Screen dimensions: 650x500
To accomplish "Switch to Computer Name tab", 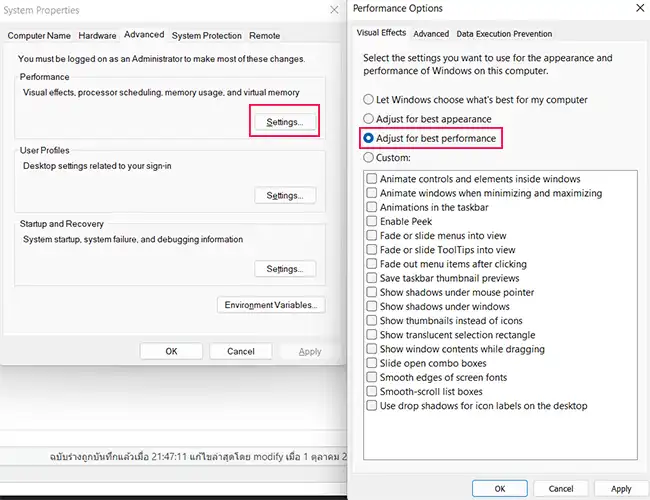I will [39, 35].
